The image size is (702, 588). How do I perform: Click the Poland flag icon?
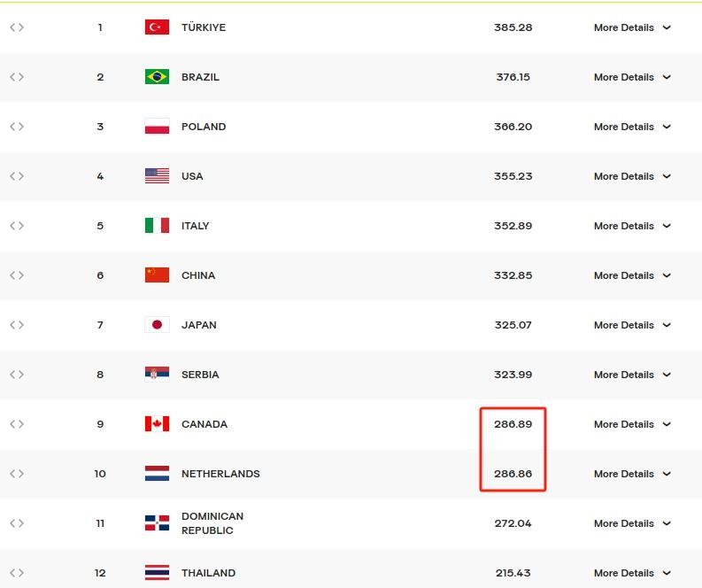point(157,127)
